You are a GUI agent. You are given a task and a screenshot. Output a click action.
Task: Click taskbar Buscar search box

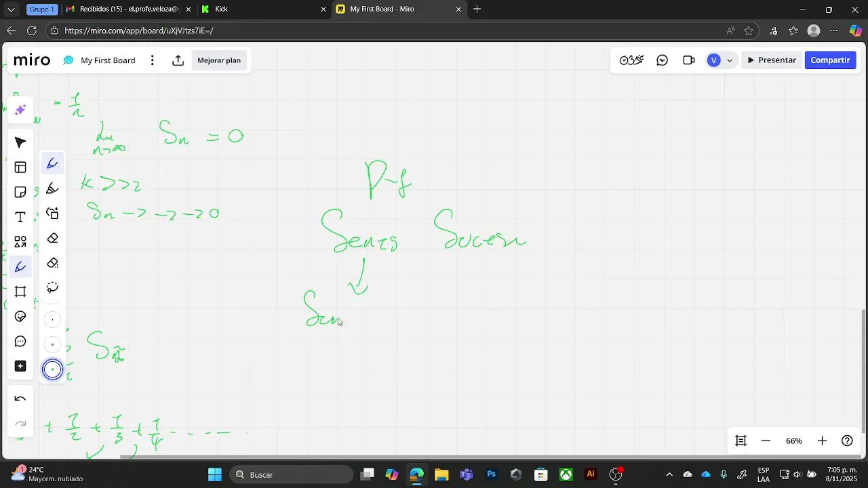click(x=292, y=474)
